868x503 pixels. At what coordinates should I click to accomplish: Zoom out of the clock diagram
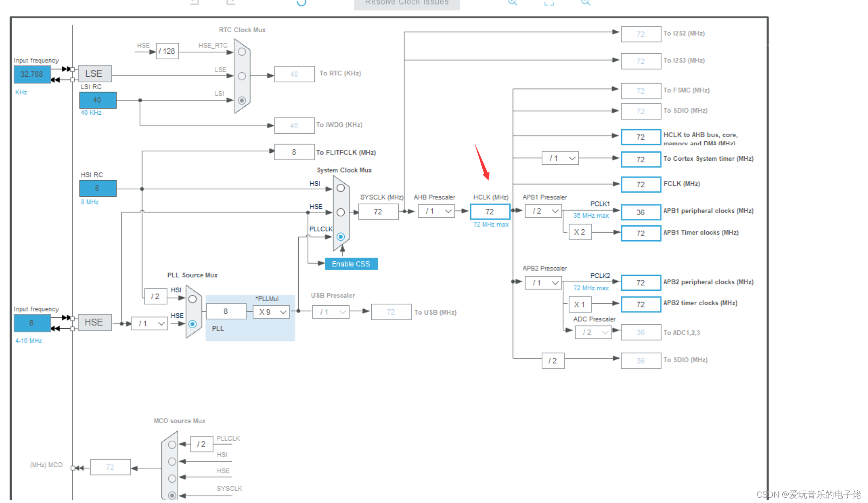click(585, 3)
